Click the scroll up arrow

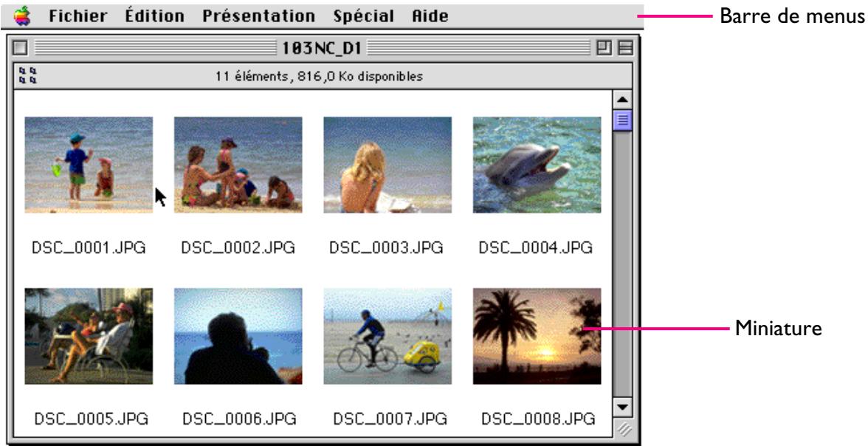(x=623, y=100)
